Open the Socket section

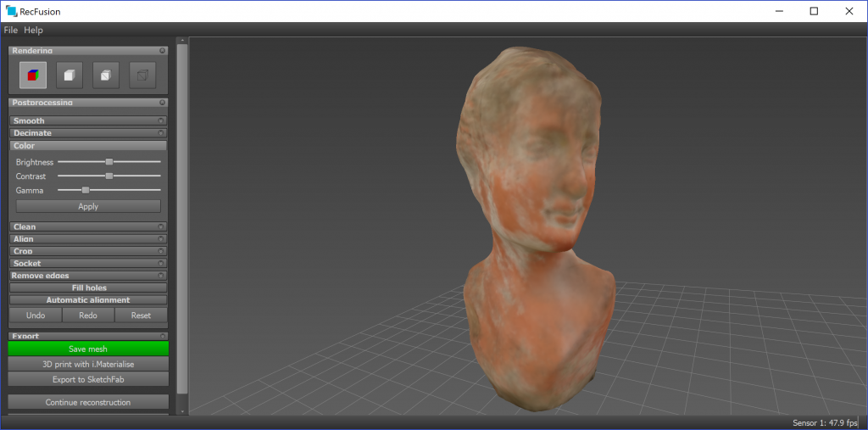click(88, 264)
